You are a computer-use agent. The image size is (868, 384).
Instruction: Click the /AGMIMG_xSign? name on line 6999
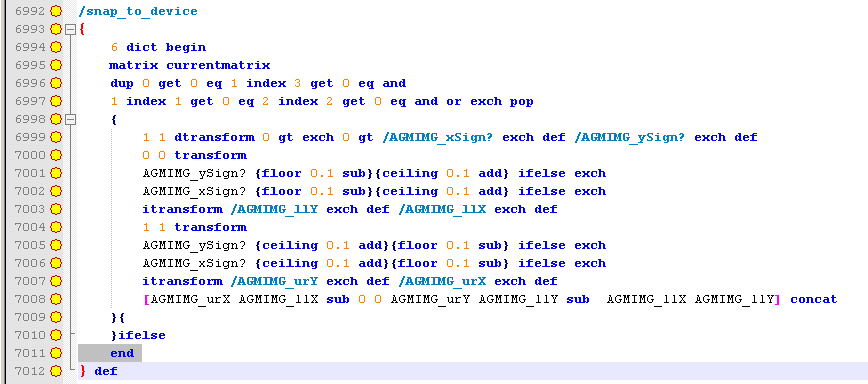[438, 137]
